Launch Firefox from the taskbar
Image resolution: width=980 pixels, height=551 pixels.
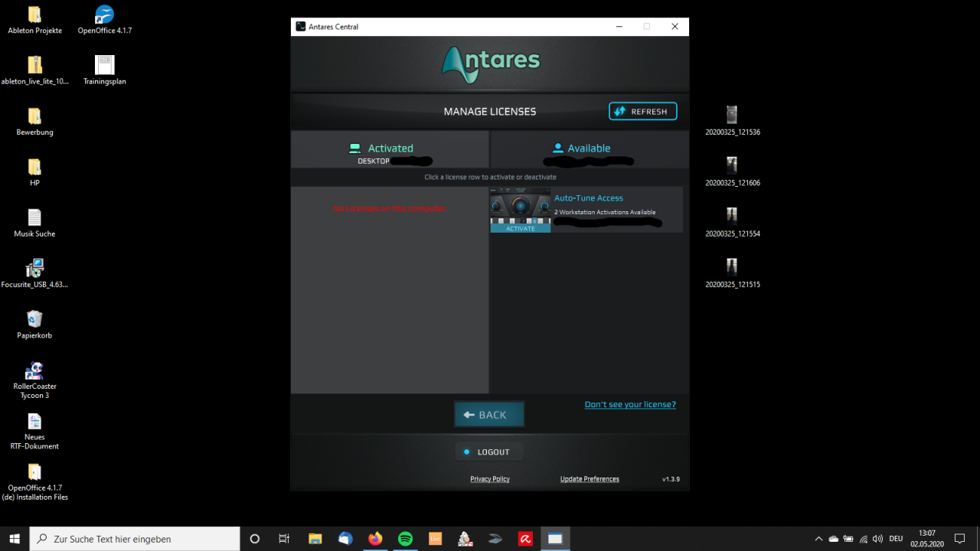(x=375, y=539)
